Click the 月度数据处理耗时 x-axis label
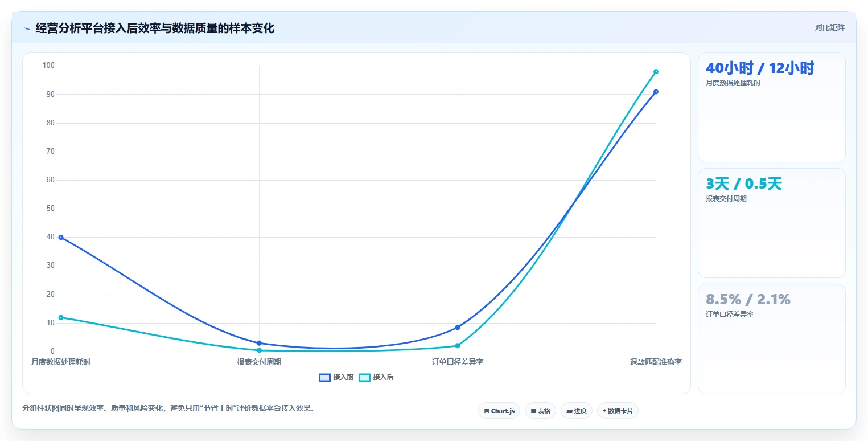 point(61,362)
